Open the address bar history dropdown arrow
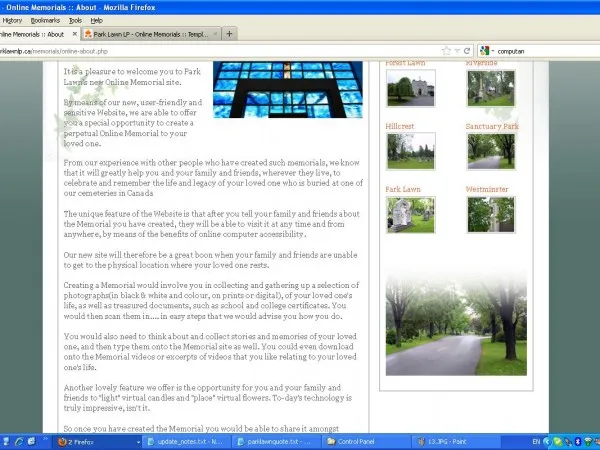Viewport: 600px width, 450px height. 457,50
